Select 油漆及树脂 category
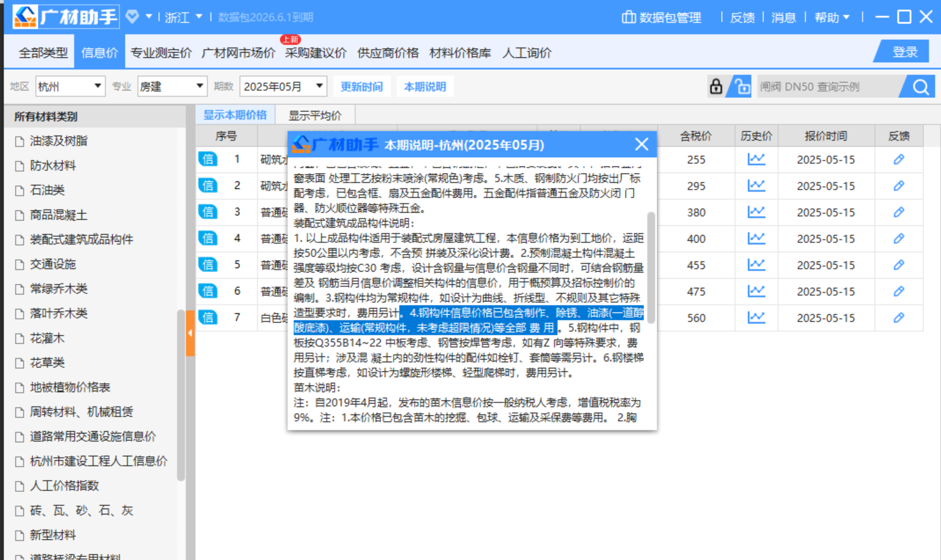Screen dimensions: 941x560 coord(59,141)
